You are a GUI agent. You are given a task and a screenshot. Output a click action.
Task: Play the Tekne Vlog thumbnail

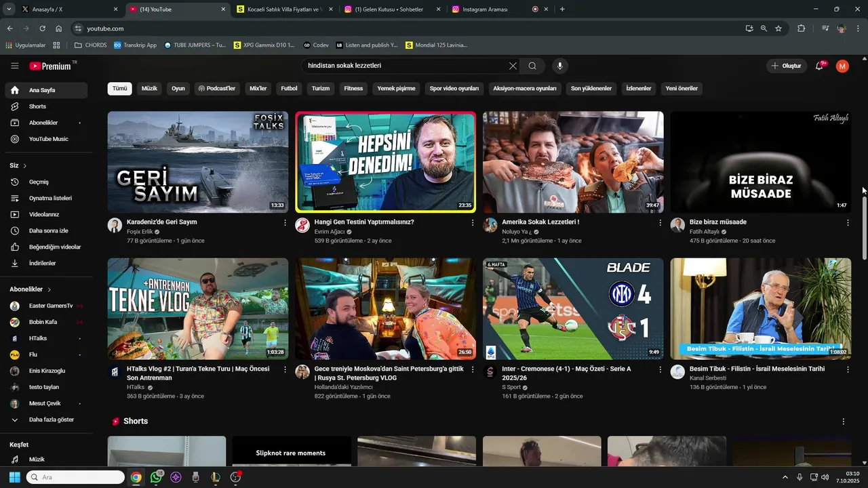coord(197,309)
